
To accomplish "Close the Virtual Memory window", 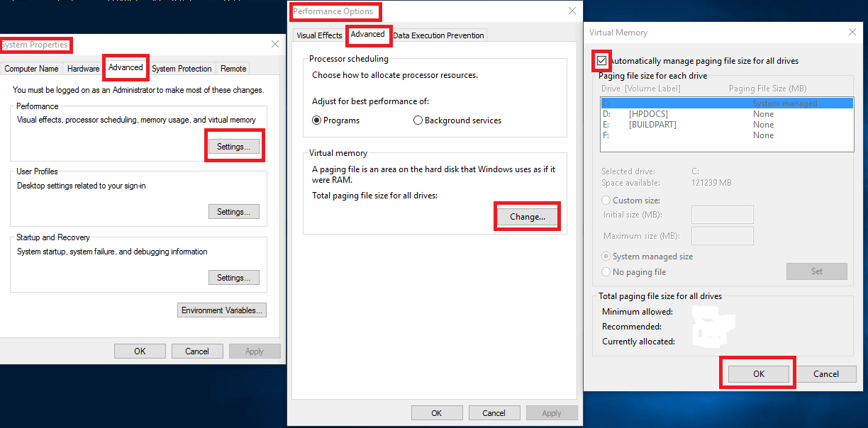I will (x=852, y=32).
